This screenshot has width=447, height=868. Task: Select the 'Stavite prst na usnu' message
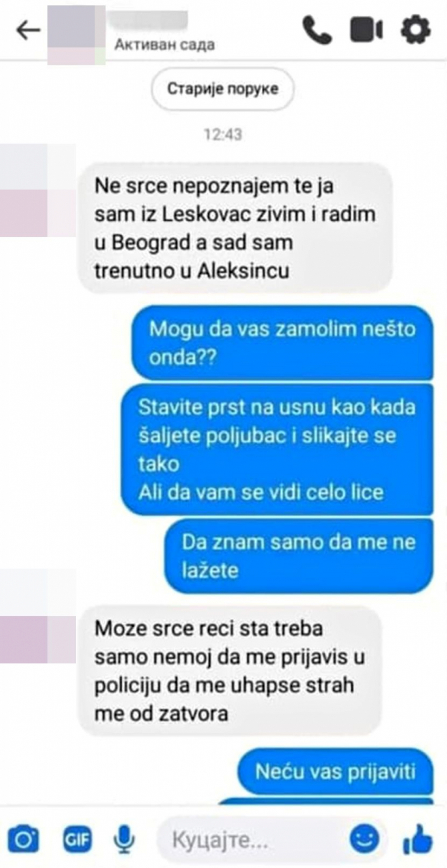point(277,449)
